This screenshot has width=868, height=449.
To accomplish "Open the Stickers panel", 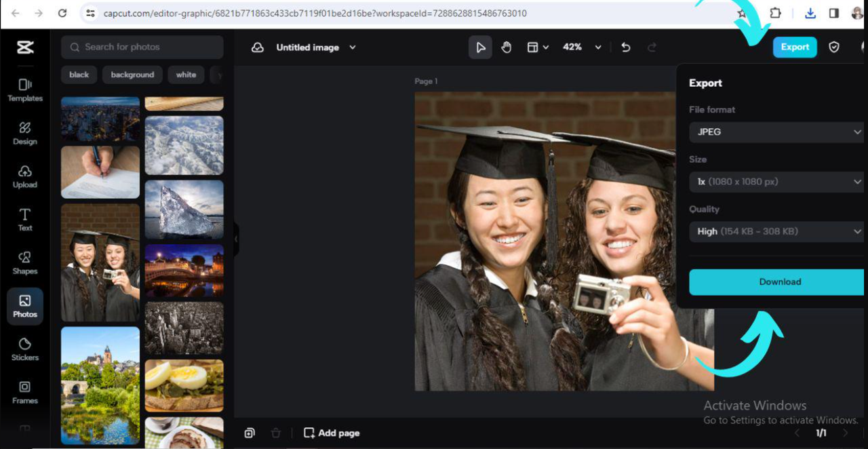I will tap(25, 349).
